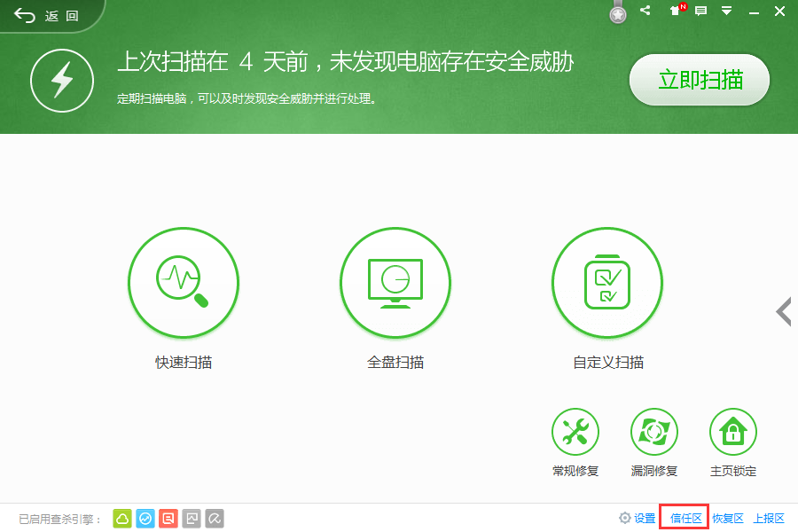
Task: Click the last scan 4 天前 headline
Action: point(345,62)
